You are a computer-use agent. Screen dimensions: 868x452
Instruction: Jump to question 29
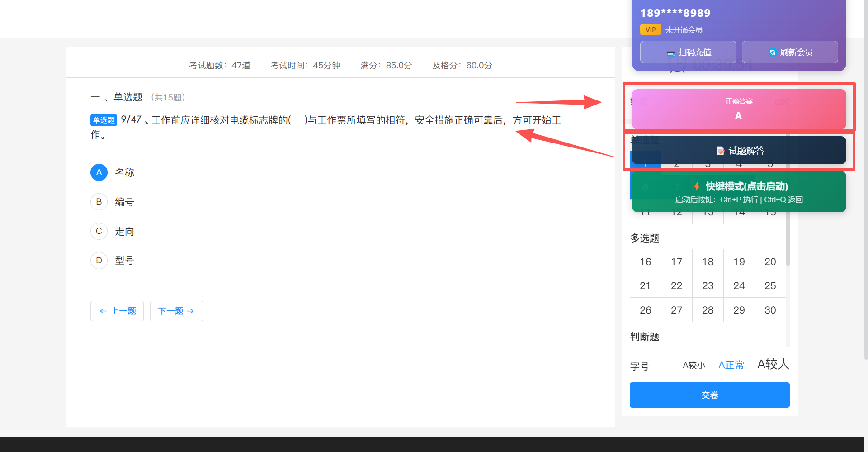coord(739,310)
